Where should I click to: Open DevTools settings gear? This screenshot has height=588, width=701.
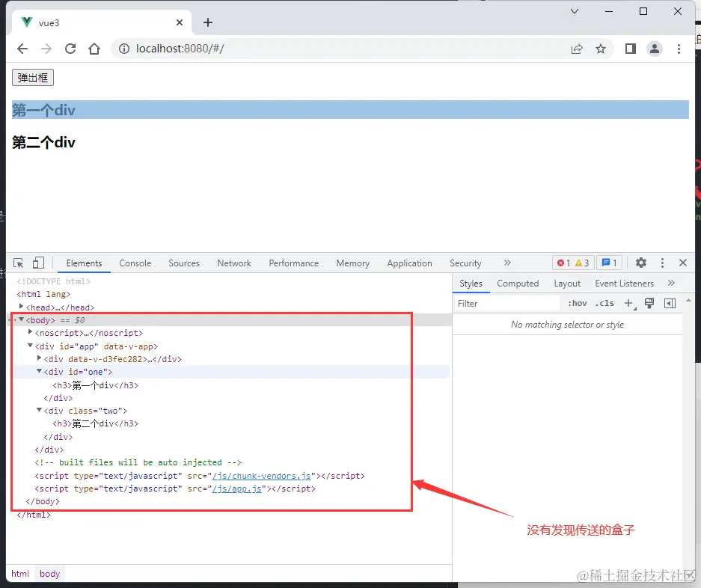coord(641,263)
